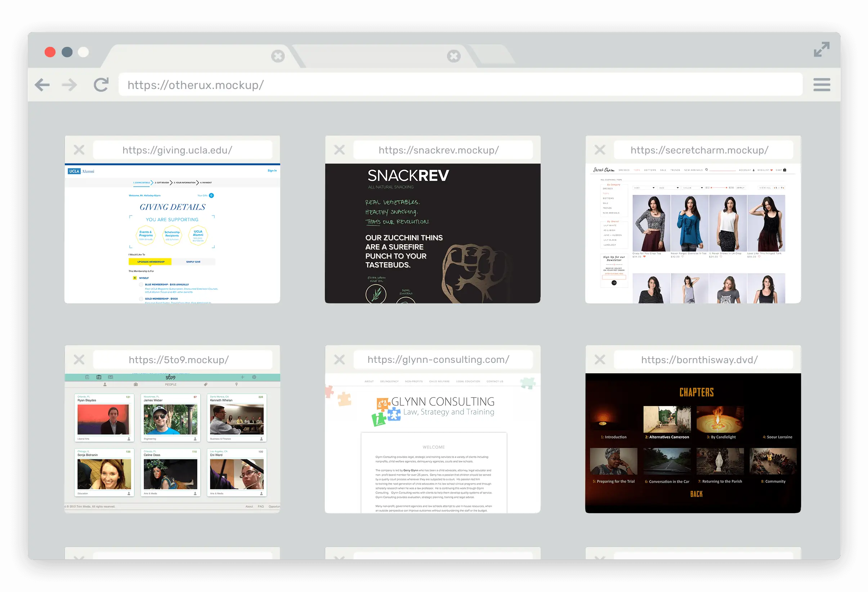The image size is (868, 592).
Task: Open Ryan Blaydes profile card
Action: click(x=104, y=418)
